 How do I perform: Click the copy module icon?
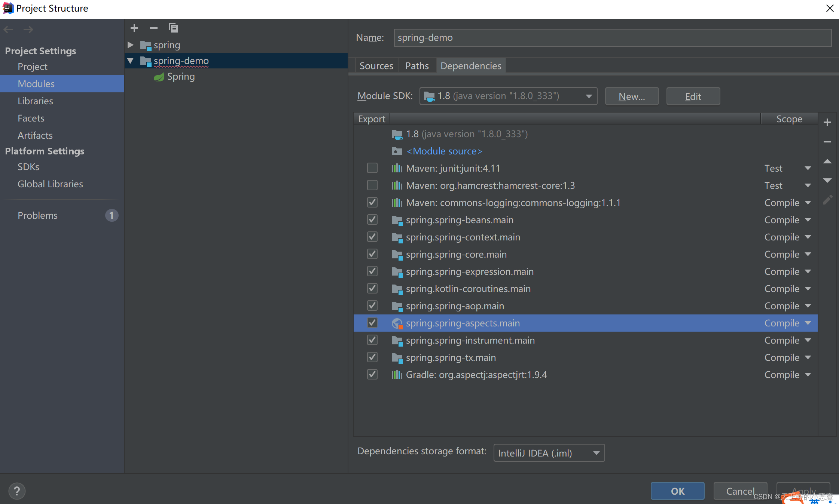click(173, 28)
